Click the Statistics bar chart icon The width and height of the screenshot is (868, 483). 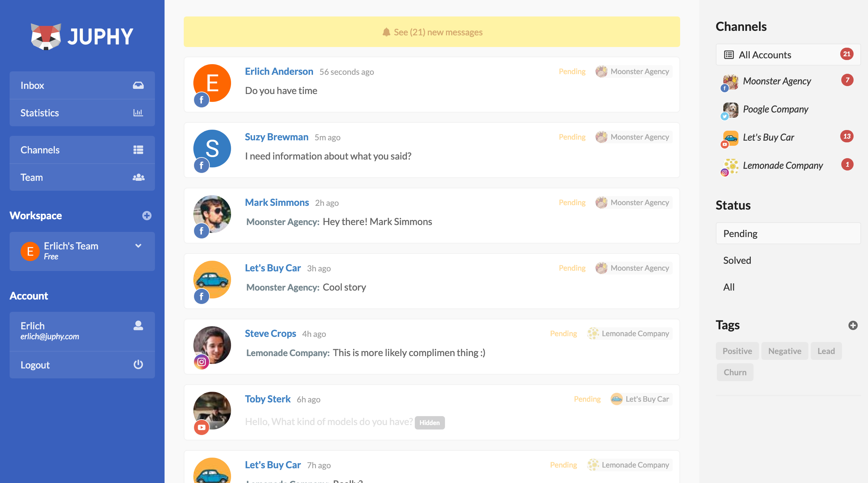pos(138,113)
